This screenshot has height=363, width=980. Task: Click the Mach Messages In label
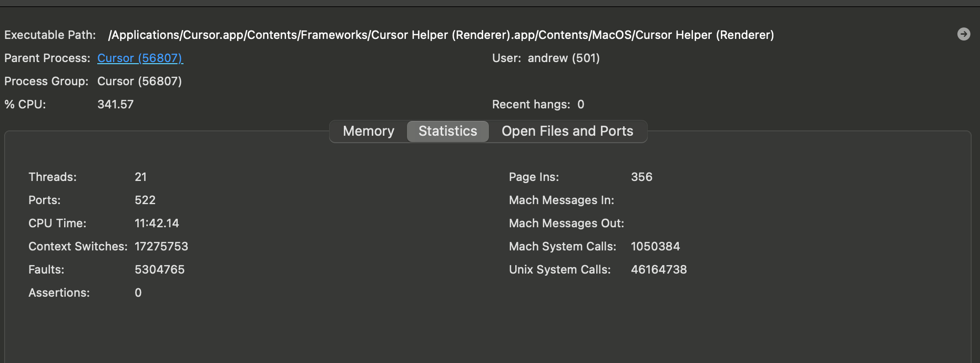tap(561, 200)
